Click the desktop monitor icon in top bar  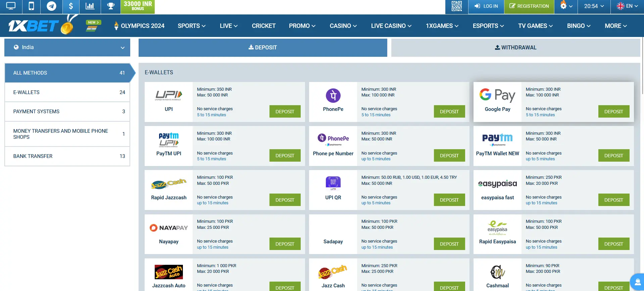(x=11, y=6)
